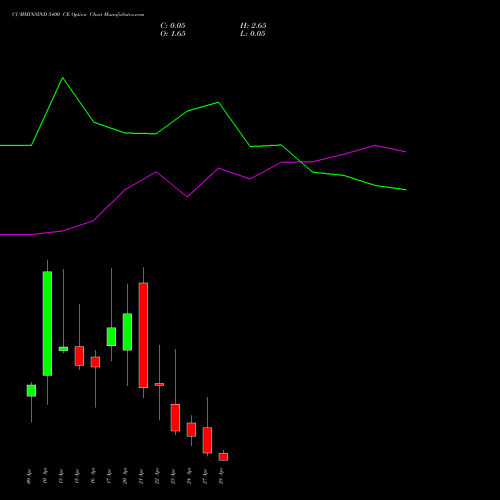The width and height of the screenshot is (500, 500).
Task: Select the high value H: 2.65
Action: (253, 26)
